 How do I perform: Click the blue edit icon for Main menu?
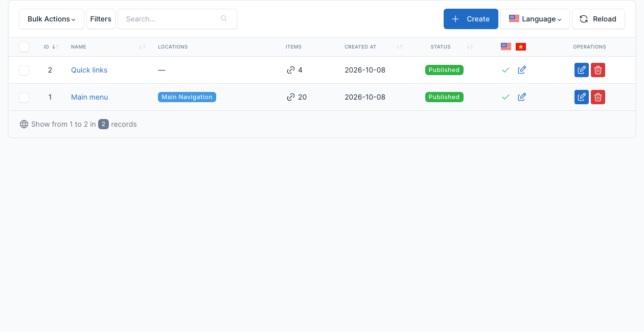582,97
